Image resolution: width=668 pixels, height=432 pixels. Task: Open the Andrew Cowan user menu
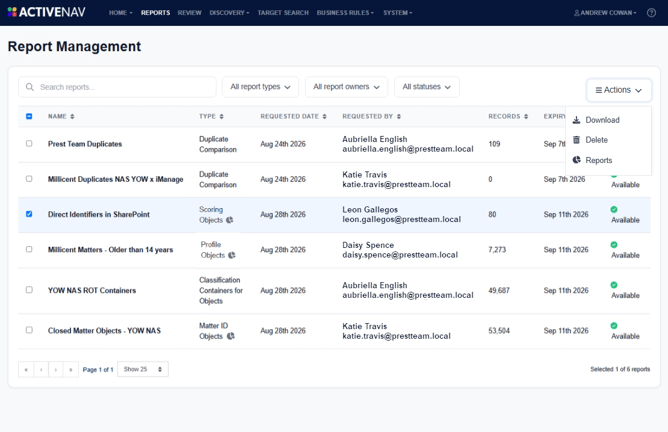point(605,13)
